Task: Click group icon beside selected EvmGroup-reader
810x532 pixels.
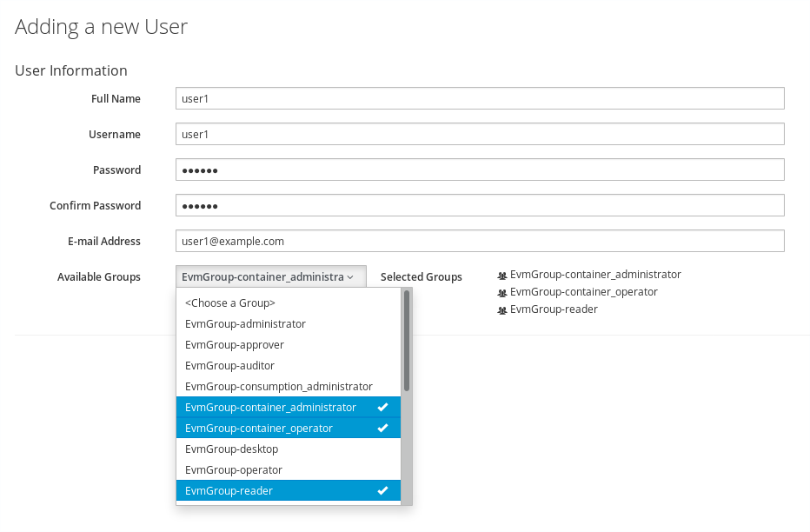Action: 501,310
